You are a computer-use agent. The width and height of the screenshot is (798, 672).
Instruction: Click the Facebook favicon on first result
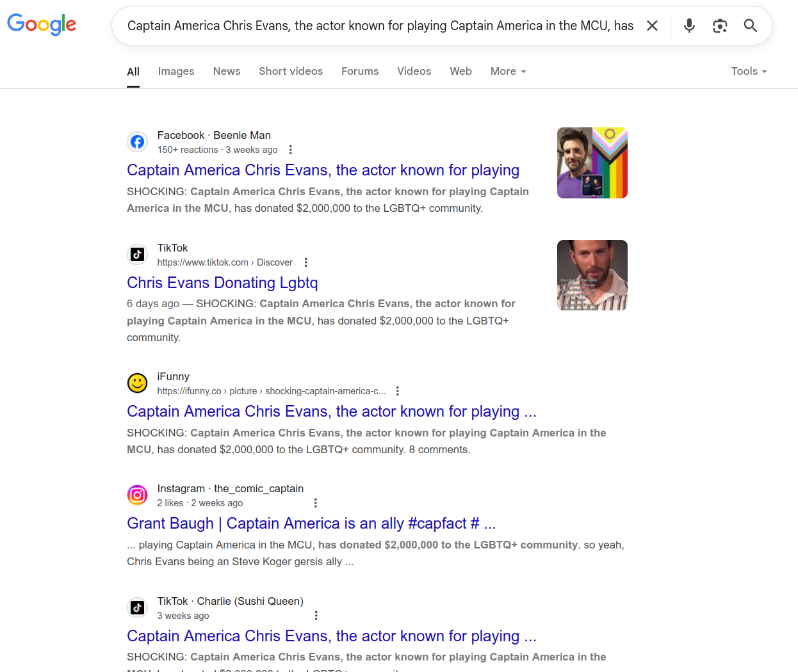[137, 141]
